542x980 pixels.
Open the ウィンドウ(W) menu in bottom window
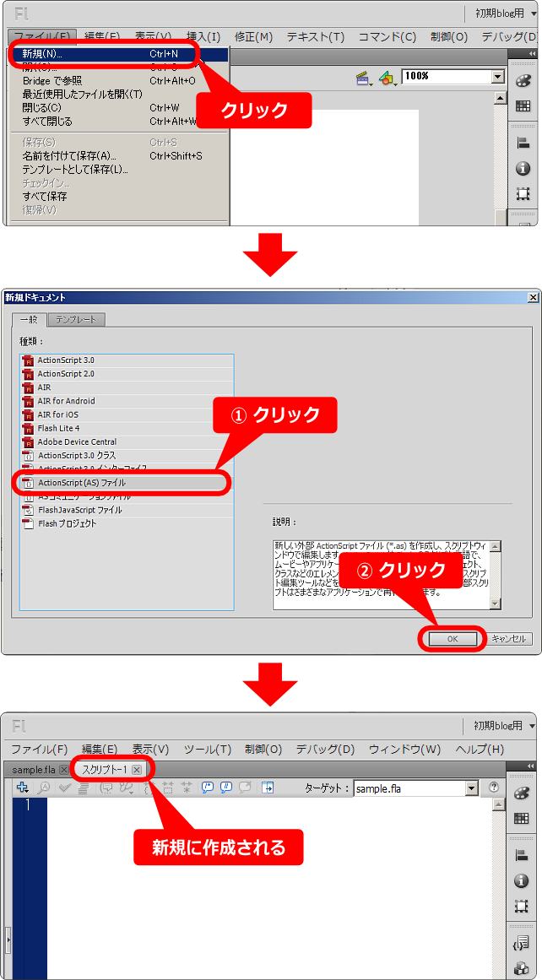point(404,750)
